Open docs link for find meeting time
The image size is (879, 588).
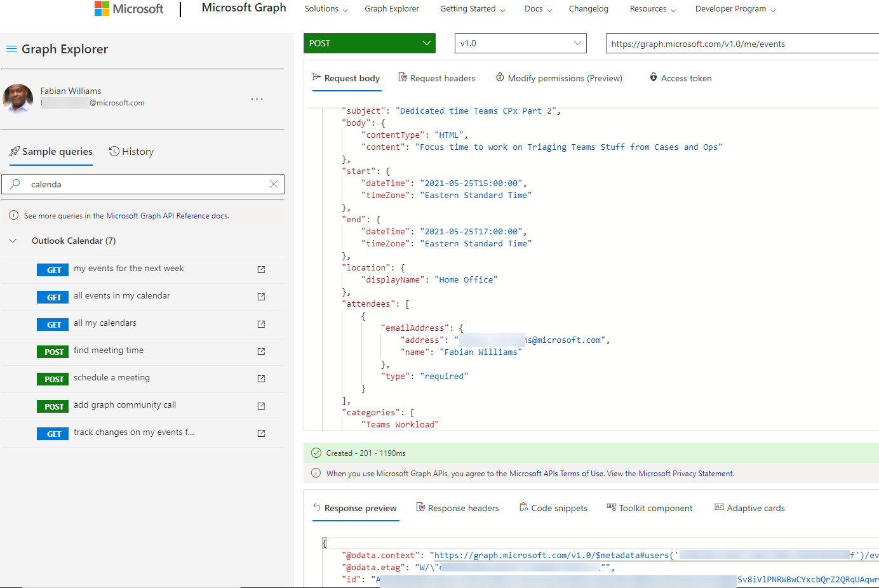coord(261,351)
